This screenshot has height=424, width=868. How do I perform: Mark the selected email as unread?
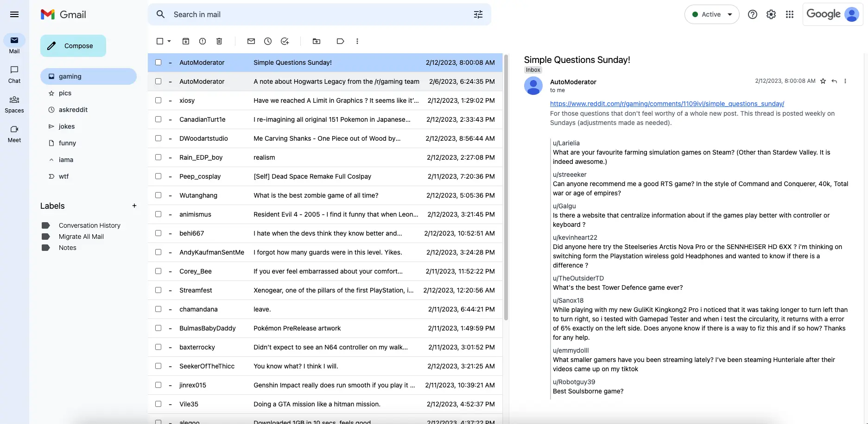pos(251,41)
